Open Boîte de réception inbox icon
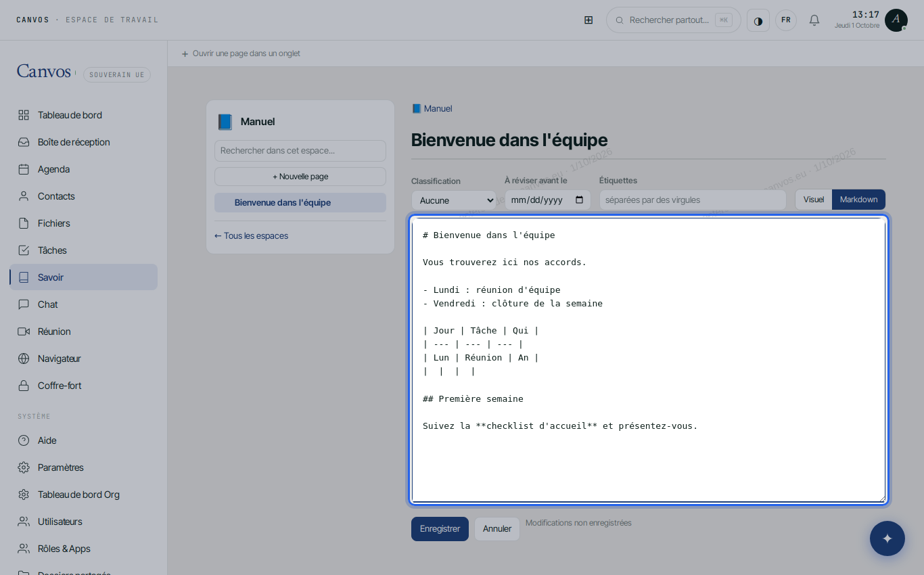Screen dimensions: 924x575 tap(24, 142)
